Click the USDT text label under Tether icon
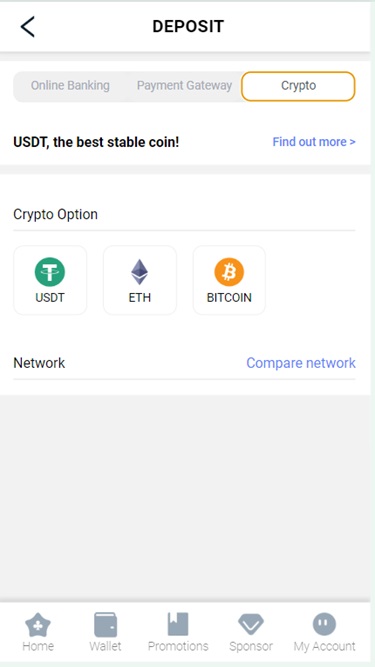Screen dimensions: 375x667 point(50,298)
